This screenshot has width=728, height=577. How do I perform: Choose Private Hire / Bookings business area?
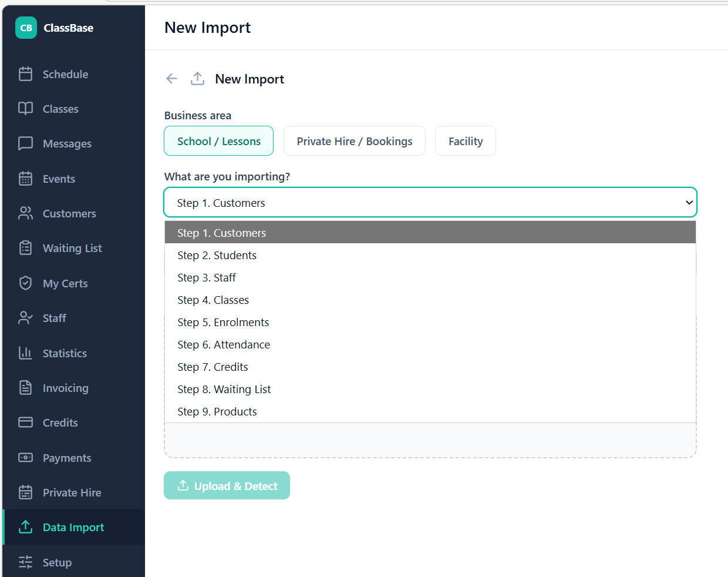point(355,141)
